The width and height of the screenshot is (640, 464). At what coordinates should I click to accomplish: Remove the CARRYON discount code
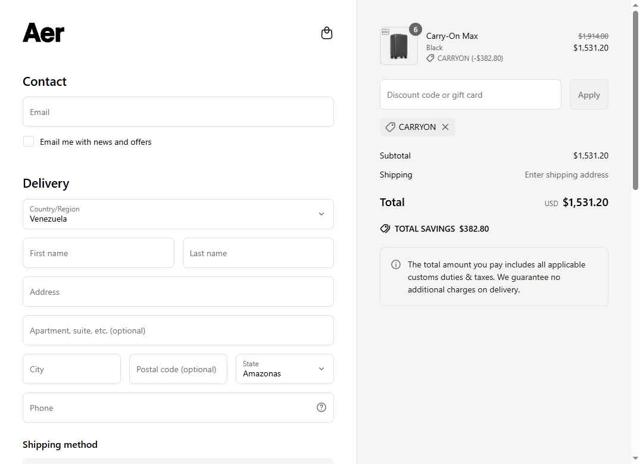click(x=445, y=127)
